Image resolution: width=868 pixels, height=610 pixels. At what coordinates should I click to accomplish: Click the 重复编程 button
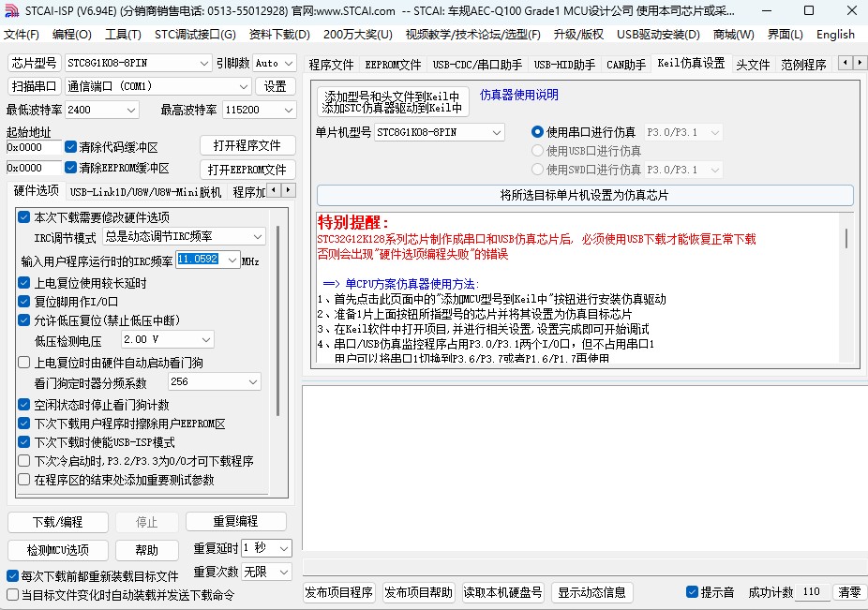point(235,521)
